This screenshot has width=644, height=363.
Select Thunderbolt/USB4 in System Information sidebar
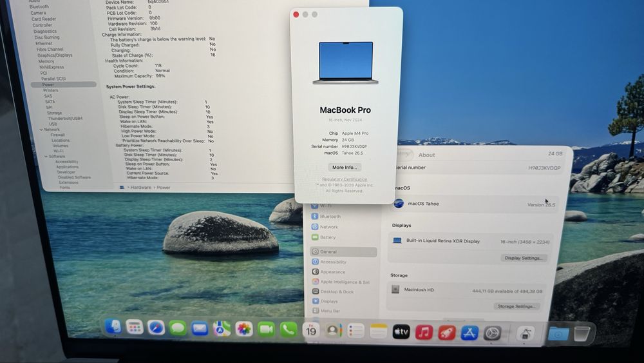[65, 119]
